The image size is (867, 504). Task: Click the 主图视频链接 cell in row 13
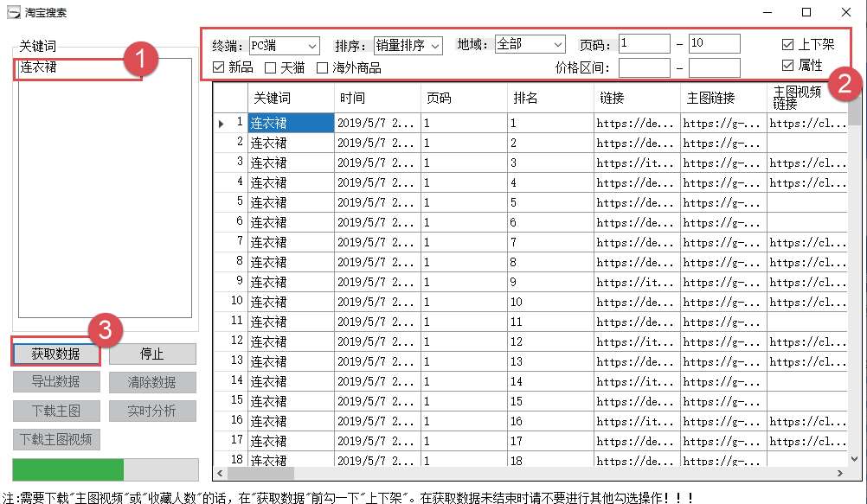(x=807, y=362)
